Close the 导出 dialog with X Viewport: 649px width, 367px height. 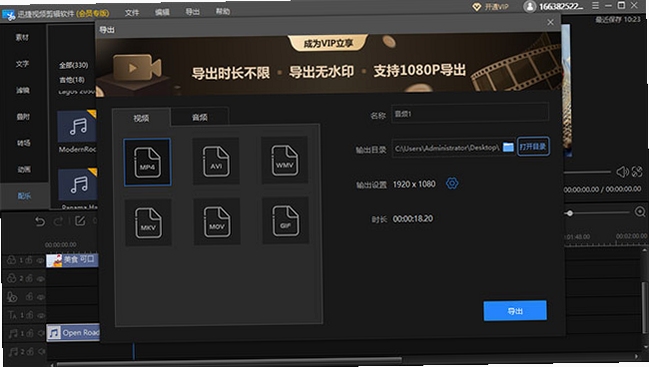tap(550, 22)
